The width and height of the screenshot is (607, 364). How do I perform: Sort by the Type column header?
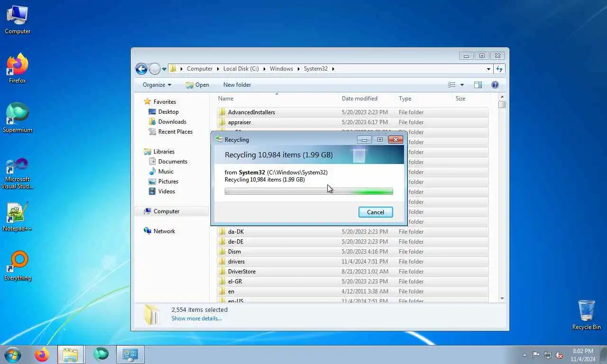point(424,99)
